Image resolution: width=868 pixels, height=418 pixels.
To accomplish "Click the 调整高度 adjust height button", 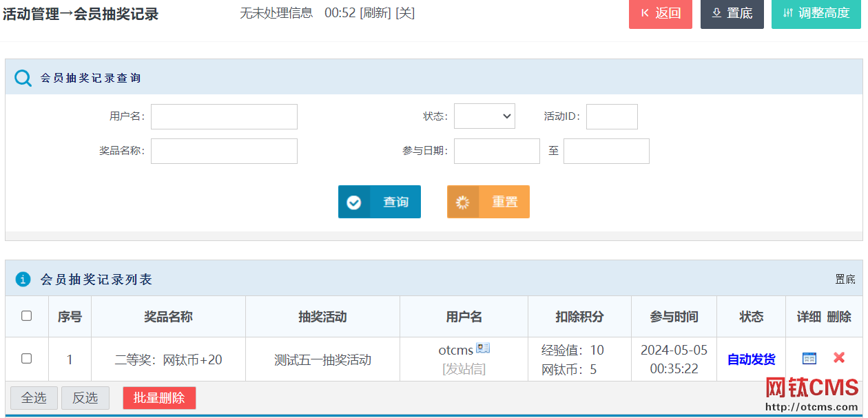I will point(816,14).
